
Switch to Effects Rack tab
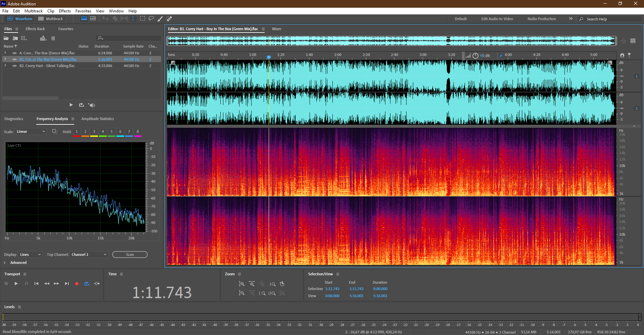tap(35, 29)
